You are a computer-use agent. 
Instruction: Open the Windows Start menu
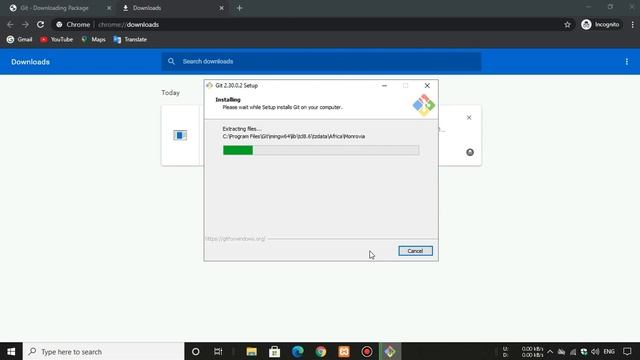tap(11, 351)
